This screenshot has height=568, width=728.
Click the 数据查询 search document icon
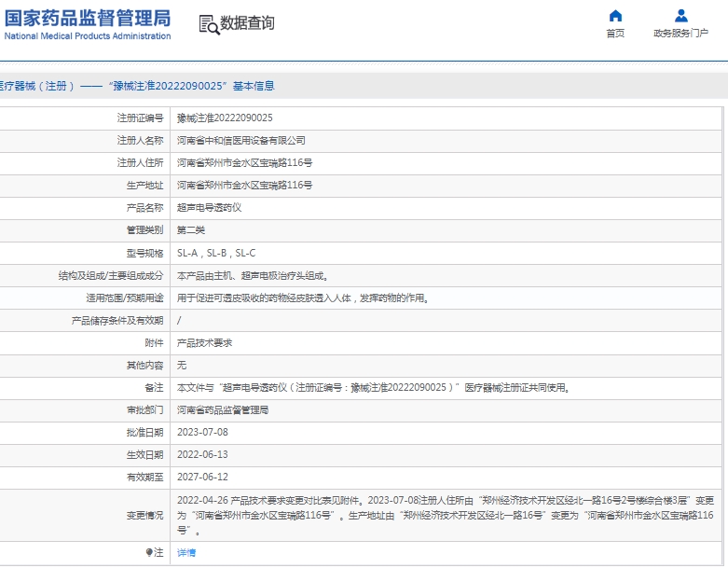pyautogui.click(x=209, y=24)
